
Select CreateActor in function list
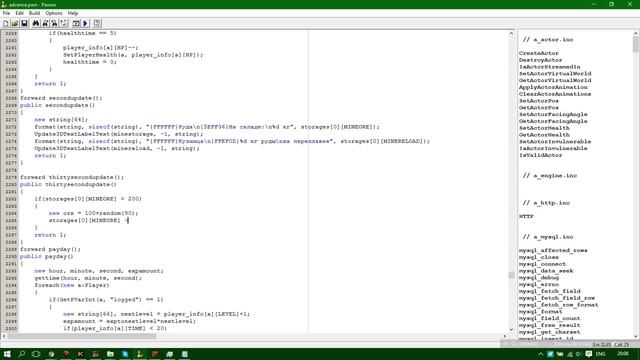[539, 53]
